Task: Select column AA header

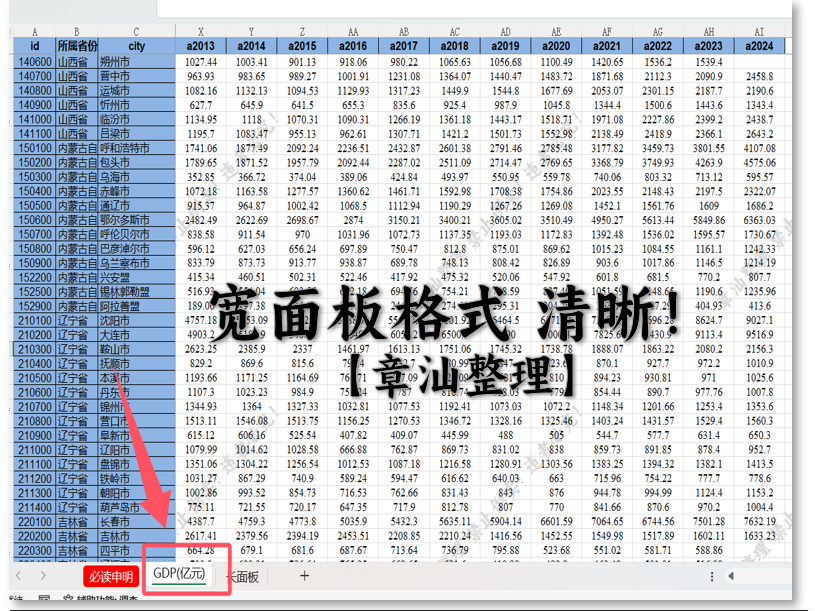Action: click(353, 31)
